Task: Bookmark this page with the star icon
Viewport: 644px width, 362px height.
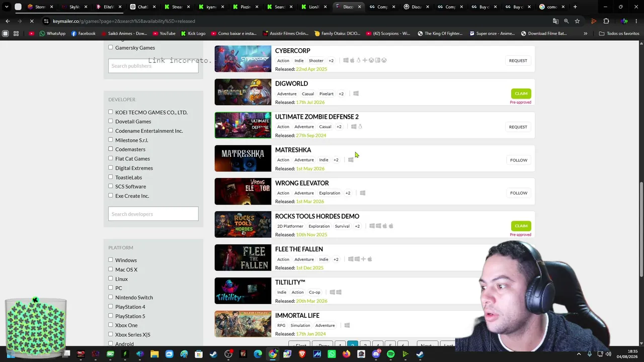Action: pyautogui.click(x=577, y=21)
